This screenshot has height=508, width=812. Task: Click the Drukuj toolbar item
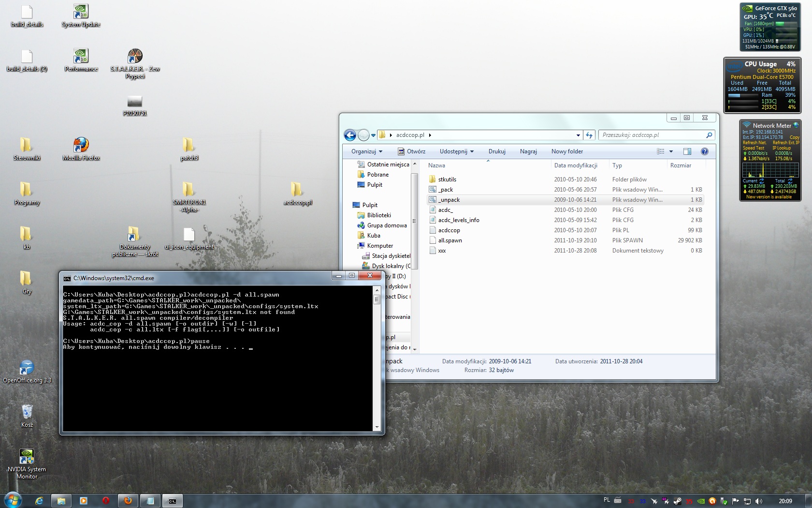point(497,151)
